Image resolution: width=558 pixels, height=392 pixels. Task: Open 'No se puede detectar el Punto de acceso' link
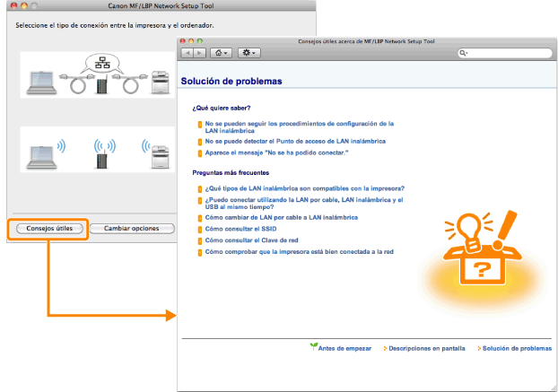pyautogui.click(x=294, y=142)
